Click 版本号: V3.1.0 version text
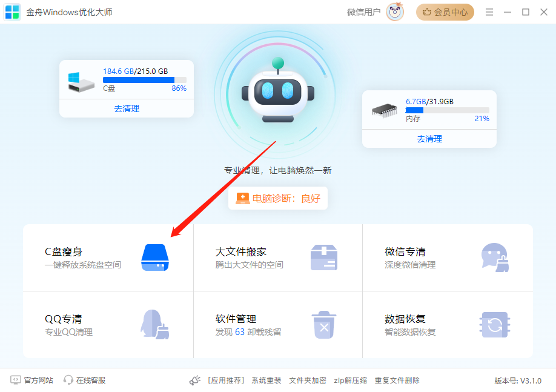The image size is (556, 392). 518,380
